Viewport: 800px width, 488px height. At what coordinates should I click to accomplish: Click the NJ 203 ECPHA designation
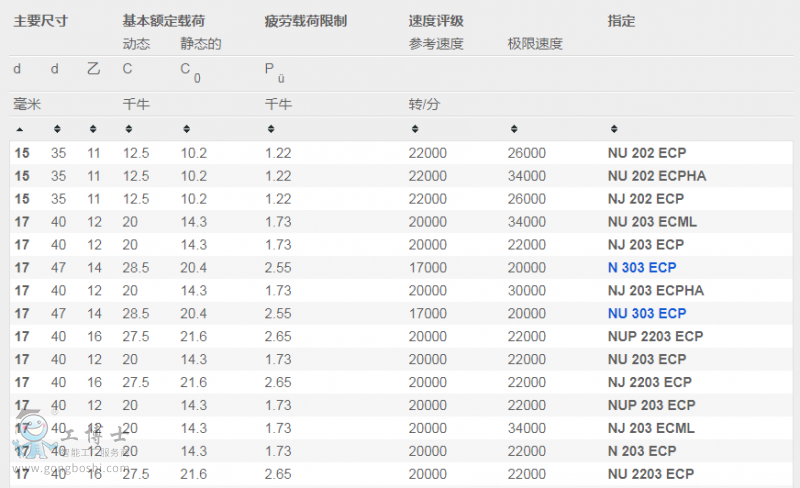pyautogui.click(x=656, y=290)
